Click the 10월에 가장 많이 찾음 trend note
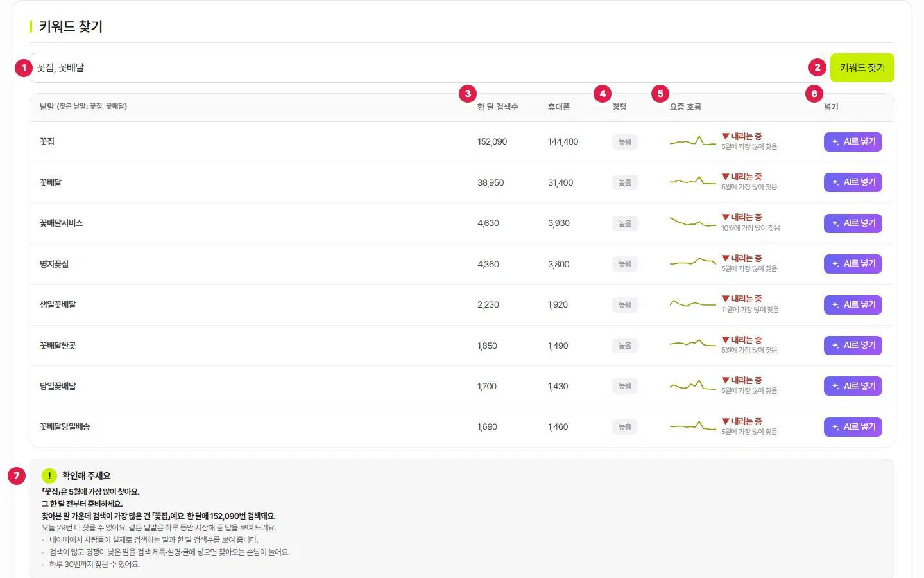 point(751,228)
